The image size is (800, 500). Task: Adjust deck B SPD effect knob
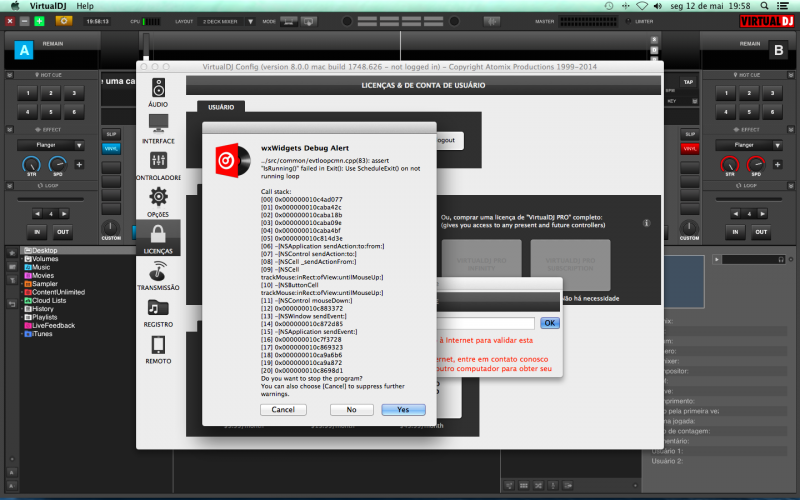tap(756, 164)
